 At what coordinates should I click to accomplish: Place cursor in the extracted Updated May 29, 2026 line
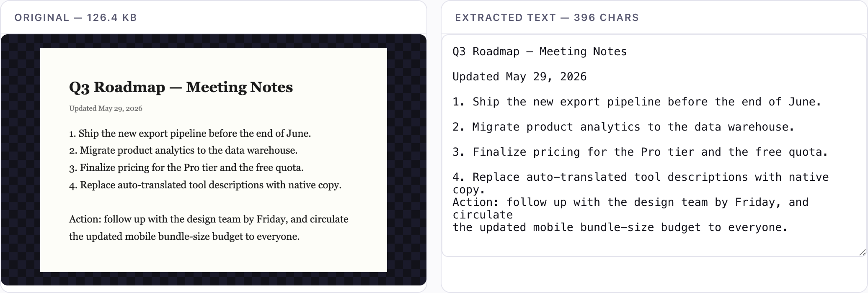(519, 77)
